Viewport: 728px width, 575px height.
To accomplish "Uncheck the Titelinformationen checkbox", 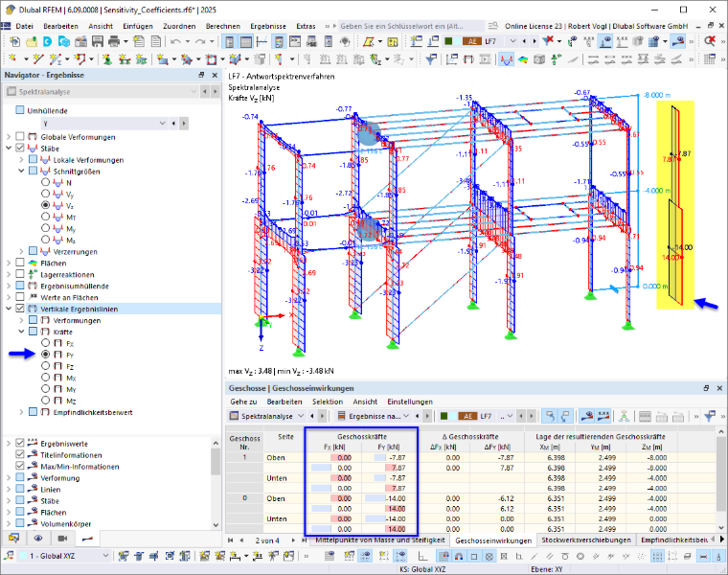I will [20, 454].
